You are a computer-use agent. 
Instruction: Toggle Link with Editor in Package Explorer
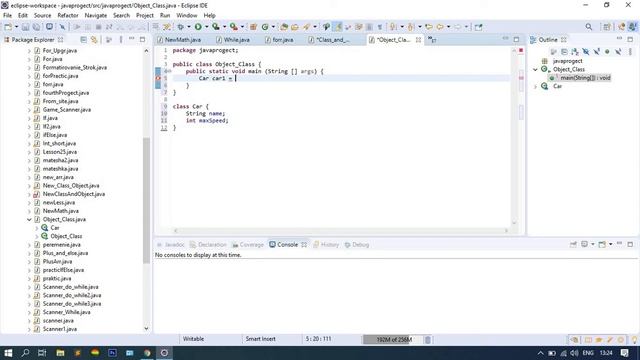(x=94, y=40)
